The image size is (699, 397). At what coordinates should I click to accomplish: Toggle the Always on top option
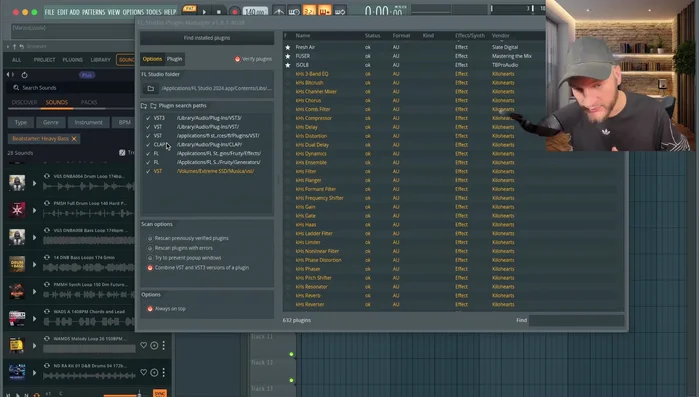tap(150, 309)
